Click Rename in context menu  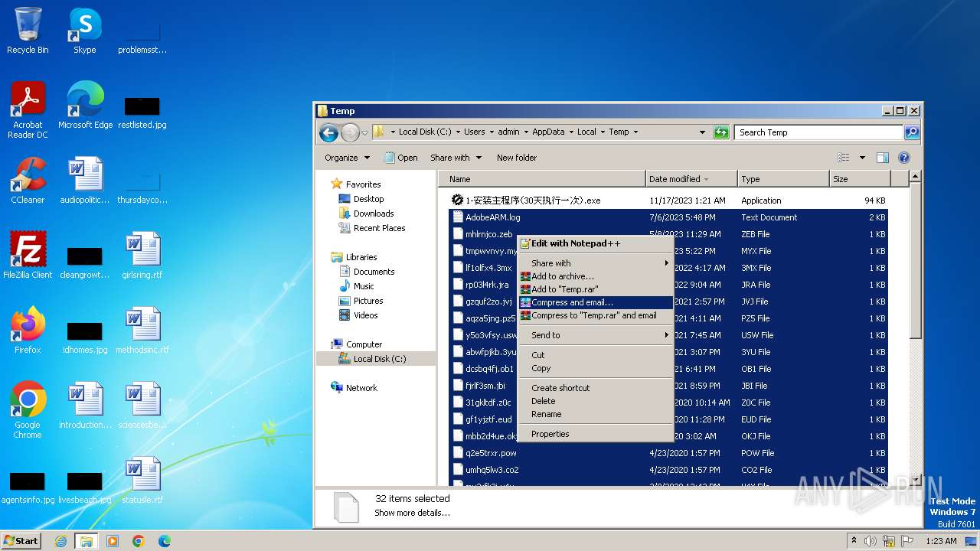pyautogui.click(x=596, y=414)
